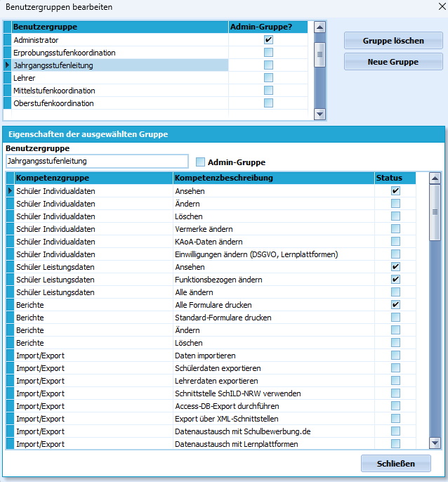Uncheck Status for Schüler Individualdaten Ansehen

tap(395, 190)
